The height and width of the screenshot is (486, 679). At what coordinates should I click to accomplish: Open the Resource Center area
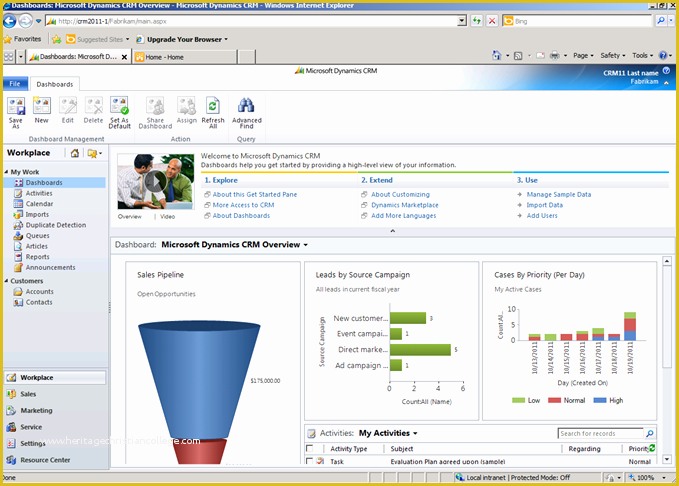(x=45, y=460)
